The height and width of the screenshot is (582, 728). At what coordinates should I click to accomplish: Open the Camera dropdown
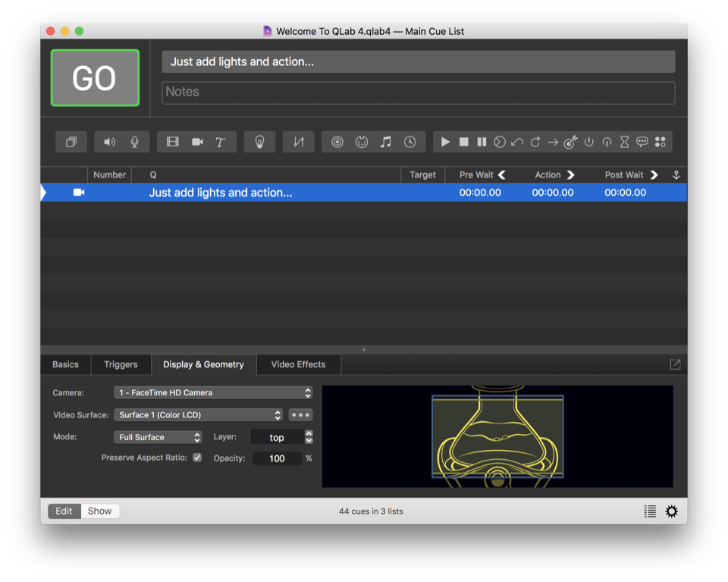tap(213, 392)
